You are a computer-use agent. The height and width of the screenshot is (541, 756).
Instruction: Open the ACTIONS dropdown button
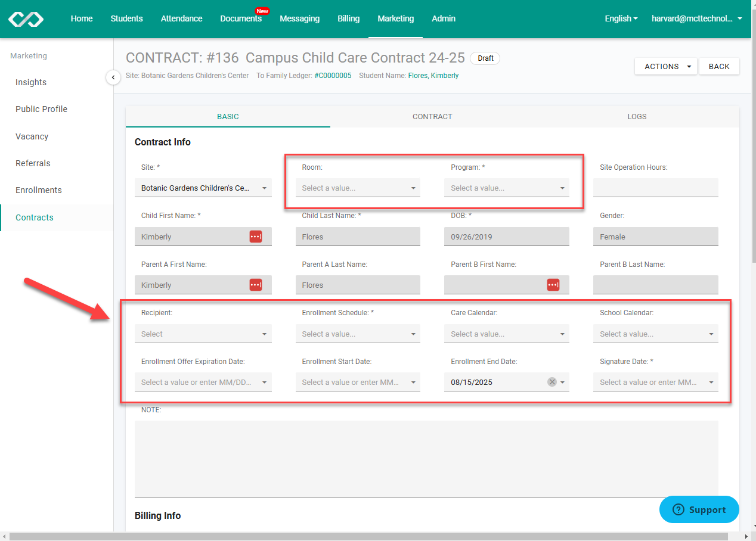point(666,66)
